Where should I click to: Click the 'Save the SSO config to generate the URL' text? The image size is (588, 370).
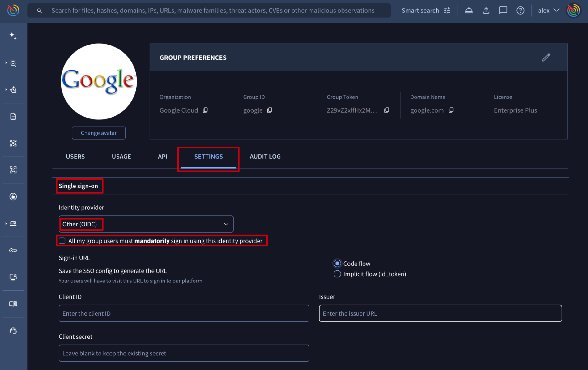point(113,271)
